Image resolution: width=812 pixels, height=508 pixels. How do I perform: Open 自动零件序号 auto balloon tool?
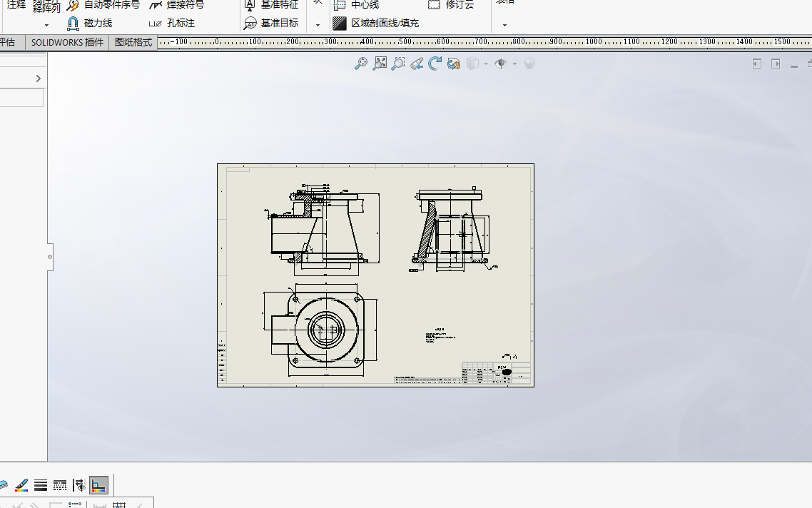coord(103,5)
